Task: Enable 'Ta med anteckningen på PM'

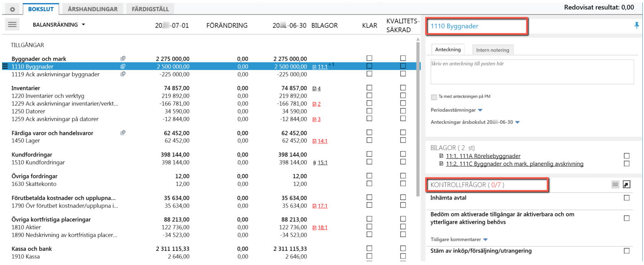Action: [434, 97]
